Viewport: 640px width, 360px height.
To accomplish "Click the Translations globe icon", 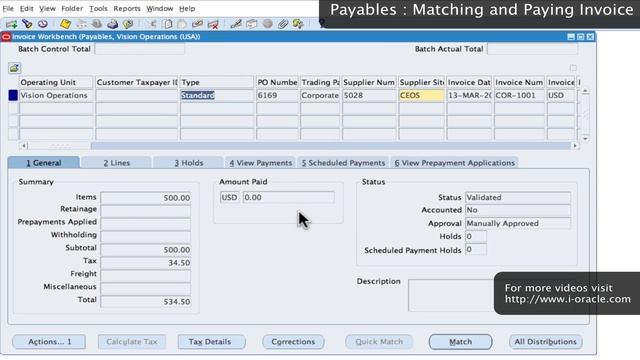I will [267, 24].
